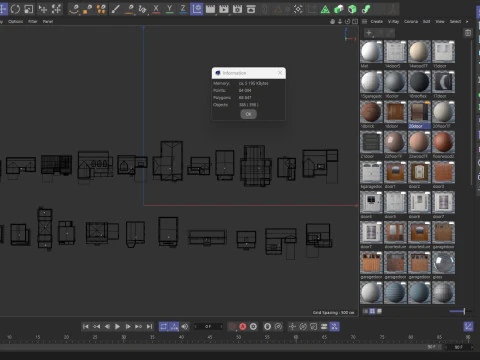Click the viewport maximize toggle icon
Image resolution: width=480 pixels, height=360 pixels.
point(355,21)
